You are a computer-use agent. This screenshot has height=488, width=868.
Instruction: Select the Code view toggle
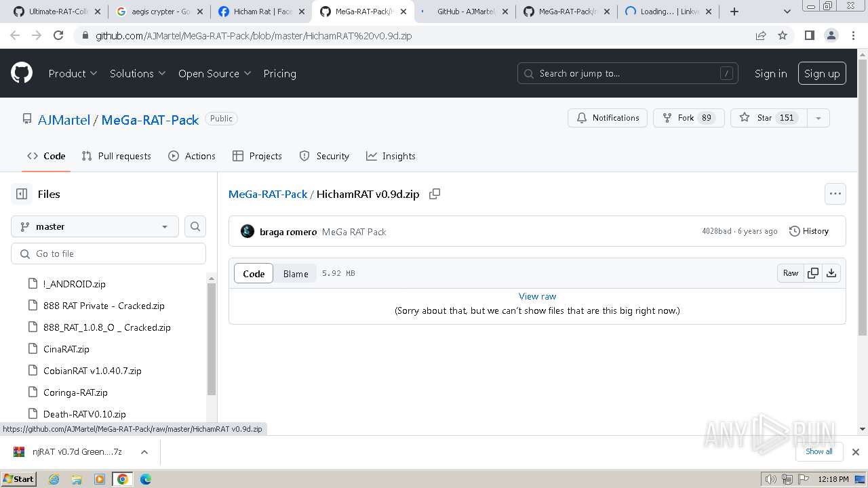[x=254, y=274]
